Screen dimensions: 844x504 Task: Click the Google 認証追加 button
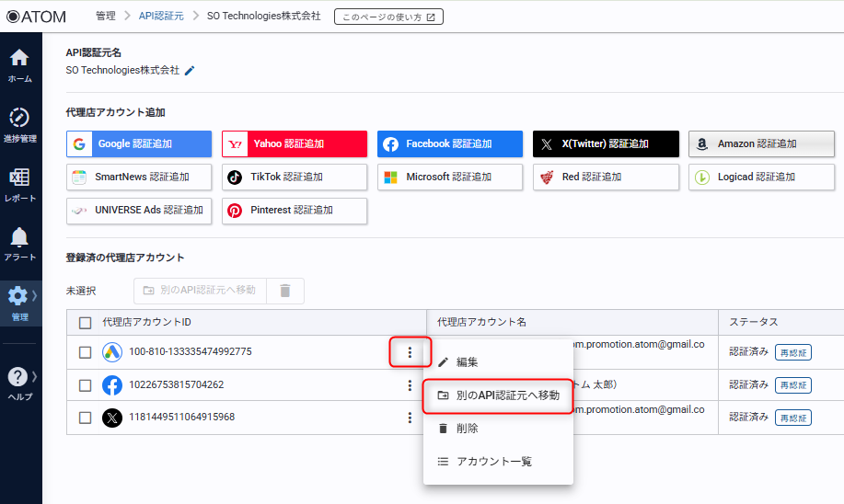point(139,144)
